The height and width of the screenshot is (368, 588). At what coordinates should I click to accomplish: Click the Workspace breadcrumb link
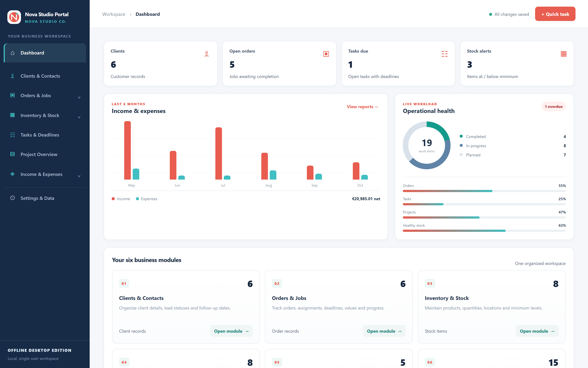114,14
